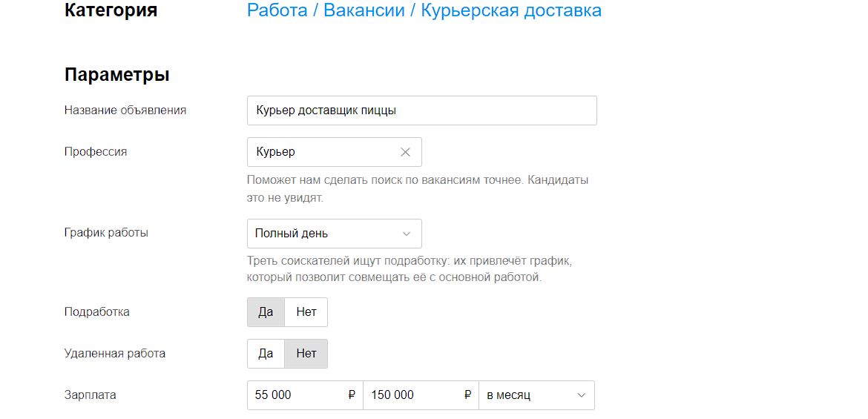Click the ruble sign in the 150 000 field
The width and height of the screenshot is (868, 419).
467,395
